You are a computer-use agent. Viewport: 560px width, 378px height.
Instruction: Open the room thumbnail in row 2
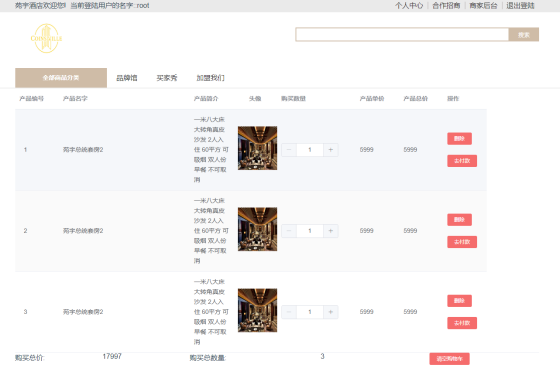tap(258, 229)
